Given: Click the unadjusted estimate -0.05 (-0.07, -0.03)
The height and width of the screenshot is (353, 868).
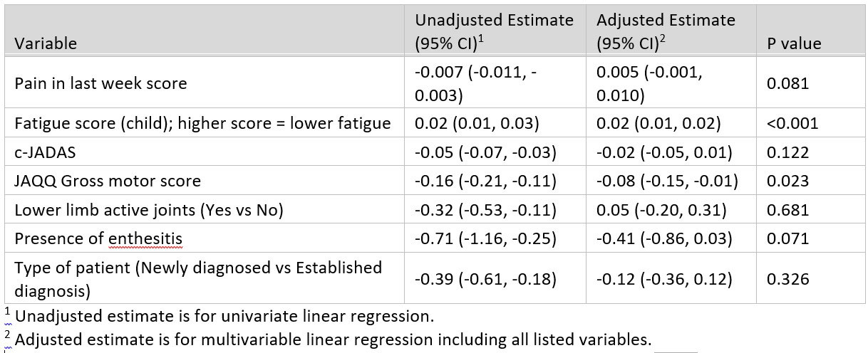Looking at the screenshot, I should (485, 152).
